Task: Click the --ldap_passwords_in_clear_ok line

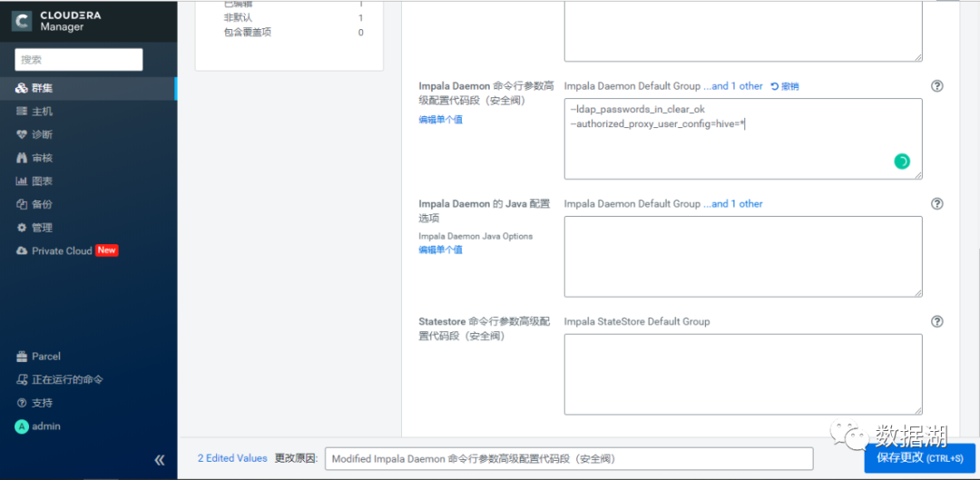Action: [638, 109]
